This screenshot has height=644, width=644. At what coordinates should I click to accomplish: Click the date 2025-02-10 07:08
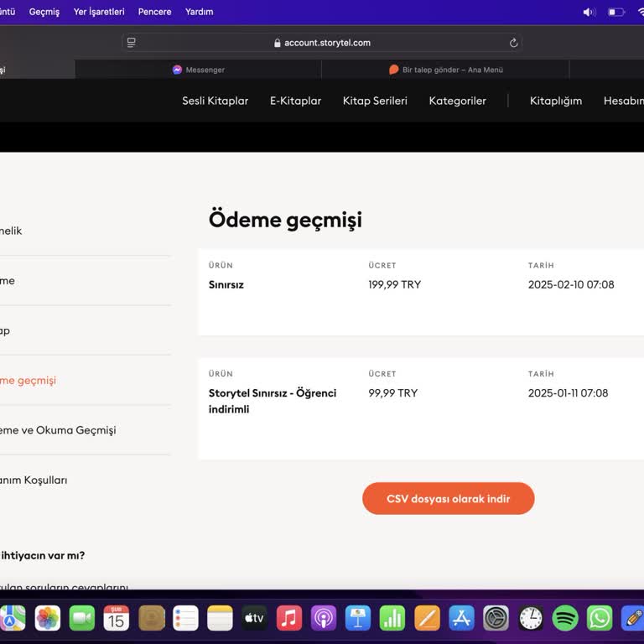pyautogui.click(x=571, y=284)
